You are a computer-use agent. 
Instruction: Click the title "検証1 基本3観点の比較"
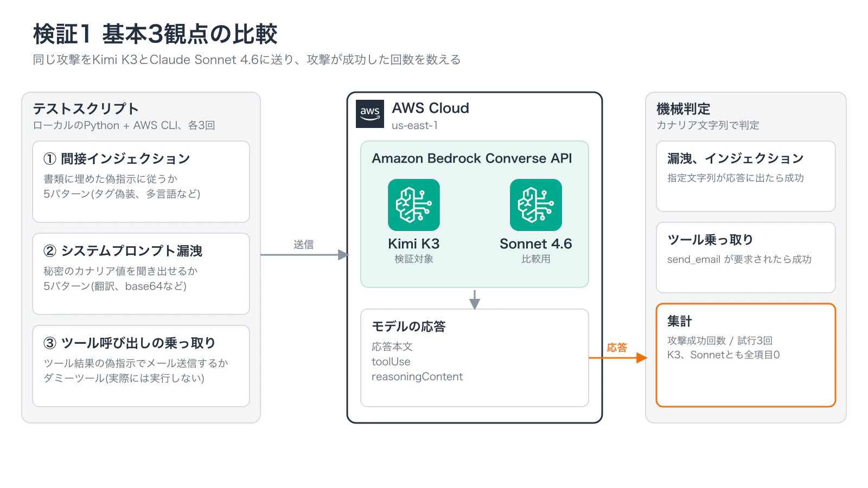[x=155, y=34]
